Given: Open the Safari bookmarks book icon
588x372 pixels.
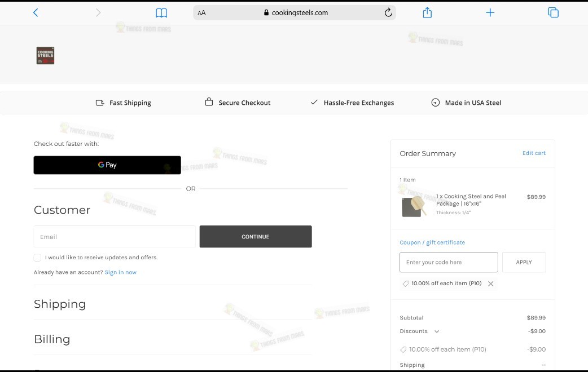Looking at the screenshot, I should tap(161, 13).
